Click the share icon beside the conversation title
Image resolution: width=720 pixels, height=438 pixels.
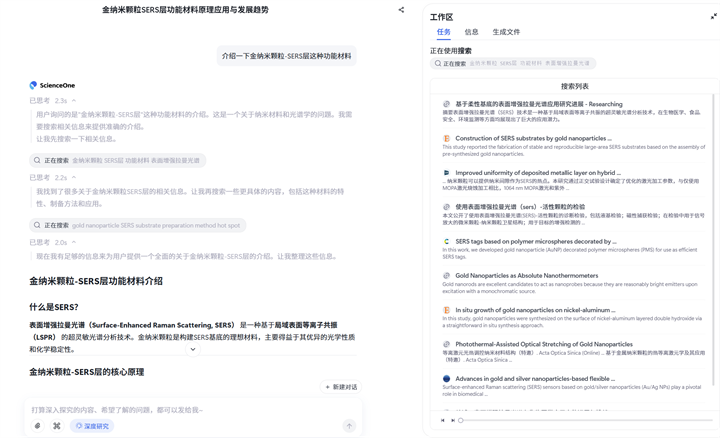point(401,10)
